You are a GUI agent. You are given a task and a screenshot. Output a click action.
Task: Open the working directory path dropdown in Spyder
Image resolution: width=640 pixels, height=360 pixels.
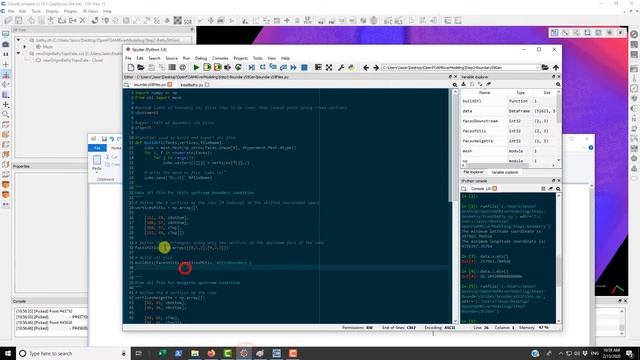pyautogui.click(x=537, y=67)
